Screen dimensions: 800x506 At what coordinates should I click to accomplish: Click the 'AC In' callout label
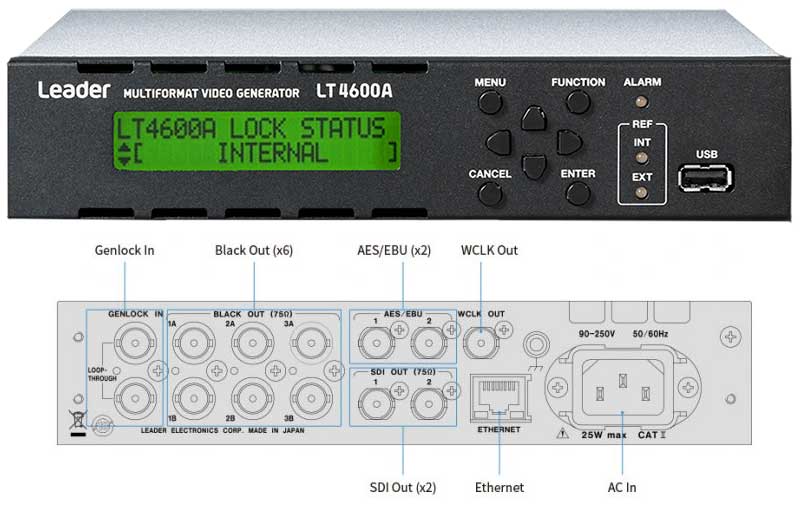click(x=622, y=488)
